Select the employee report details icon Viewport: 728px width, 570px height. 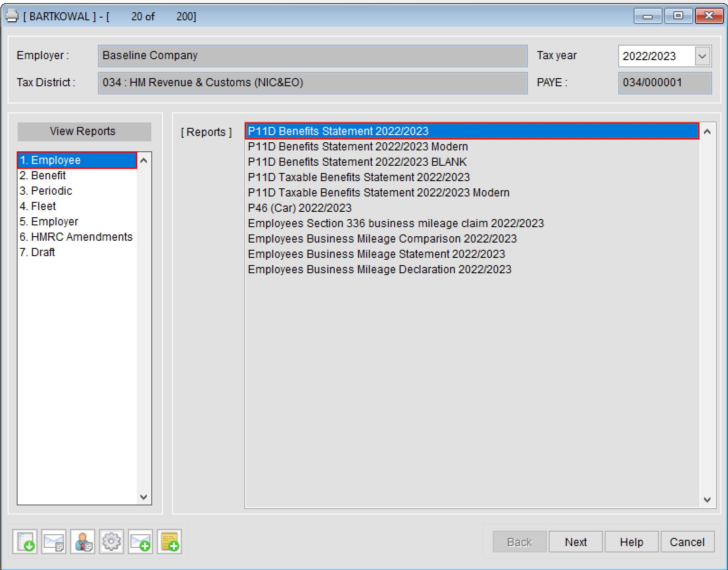click(83, 542)
